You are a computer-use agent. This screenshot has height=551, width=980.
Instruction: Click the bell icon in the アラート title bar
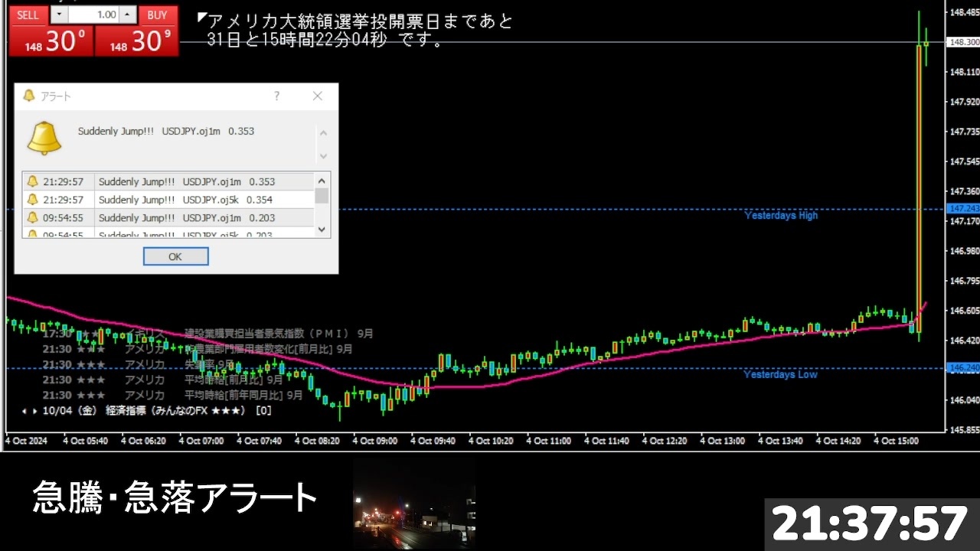click(x=31, y=96)
